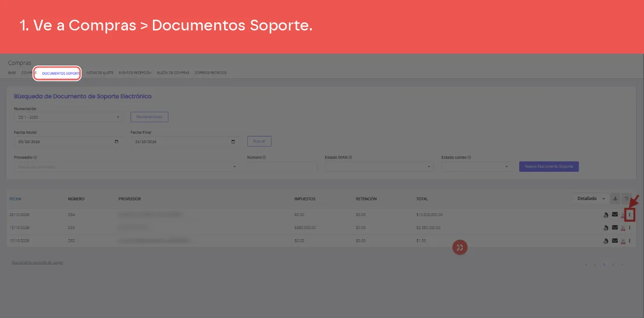Click the last-page pagination arrow

[x=622, y=264]
